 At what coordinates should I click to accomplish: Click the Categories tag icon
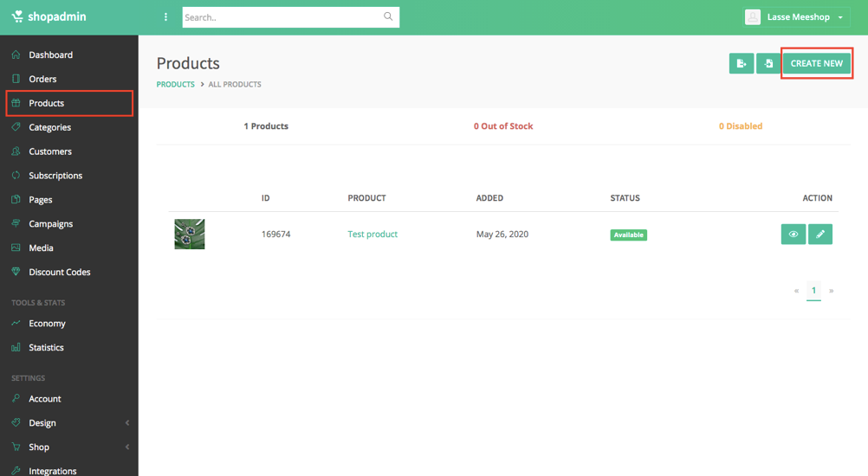[16, 126]
